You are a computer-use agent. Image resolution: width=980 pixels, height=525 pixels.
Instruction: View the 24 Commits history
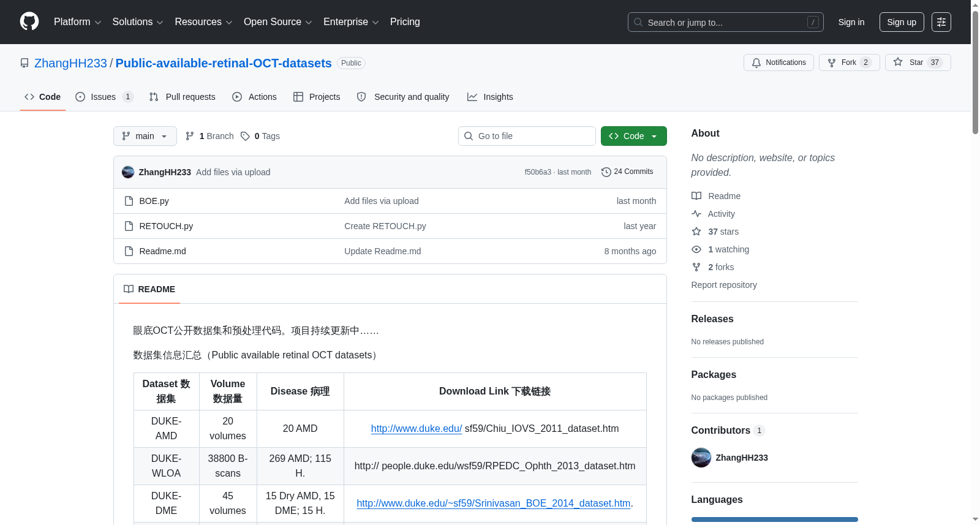coord(627,172)
